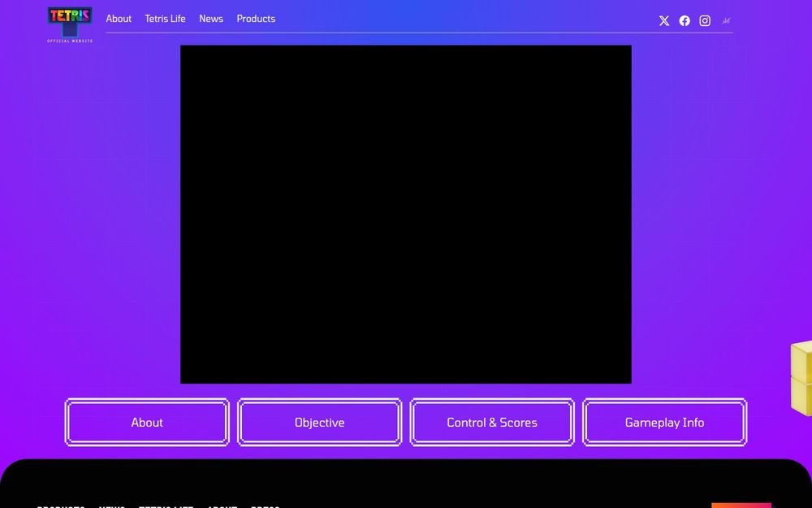Open the News menu item
This screenshot has height=508, width=812.
click(211, 19)
